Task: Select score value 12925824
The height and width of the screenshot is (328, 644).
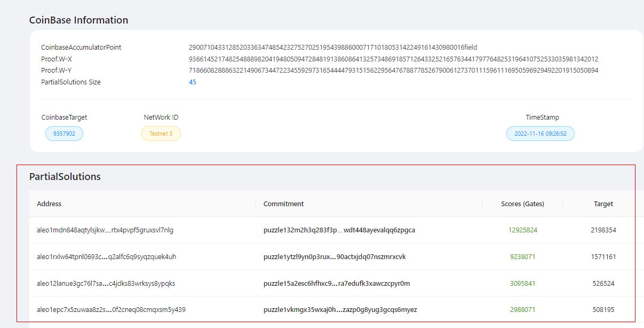Action: [x=523, y=230]
